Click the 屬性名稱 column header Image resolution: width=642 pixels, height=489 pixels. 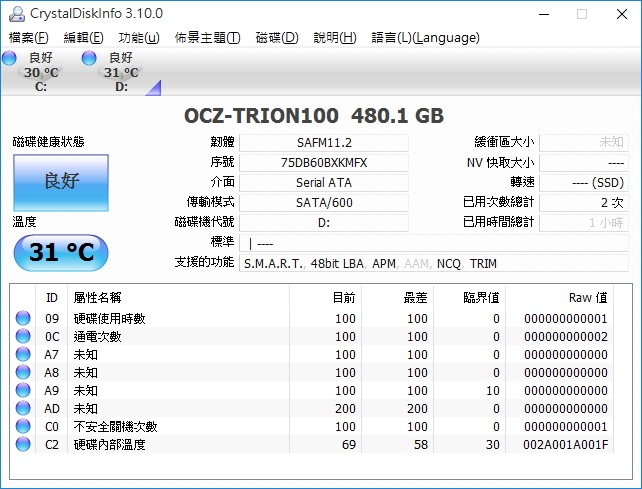179,298
